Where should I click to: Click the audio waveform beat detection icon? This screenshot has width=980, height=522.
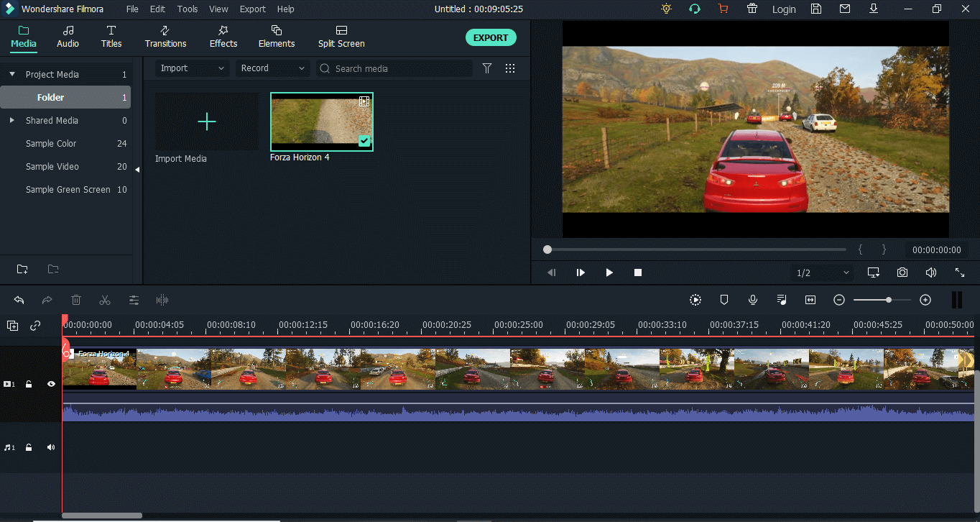coord(162,300)
